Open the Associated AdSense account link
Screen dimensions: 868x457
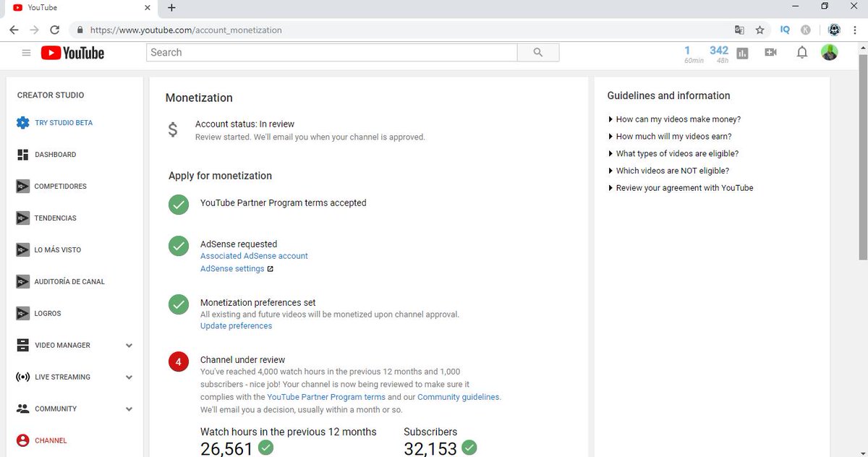tap(254, 256)
